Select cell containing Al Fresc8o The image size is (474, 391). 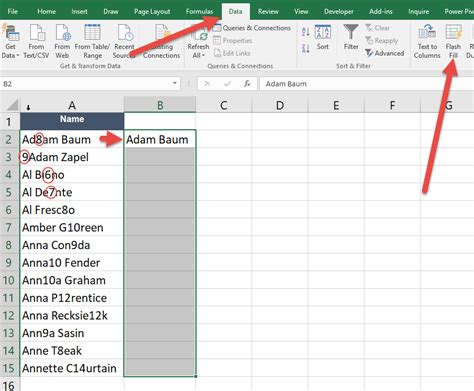(72, 210)
